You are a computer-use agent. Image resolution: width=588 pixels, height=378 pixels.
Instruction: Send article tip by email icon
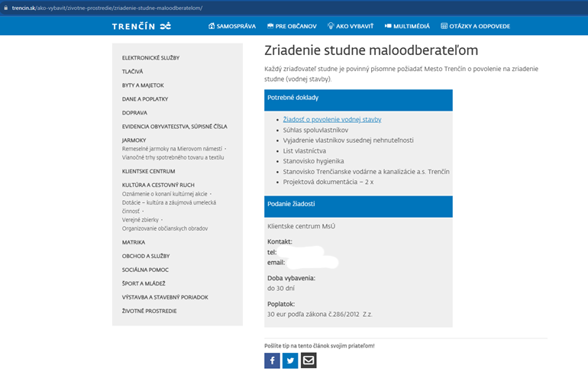click(x=309, y=360)
